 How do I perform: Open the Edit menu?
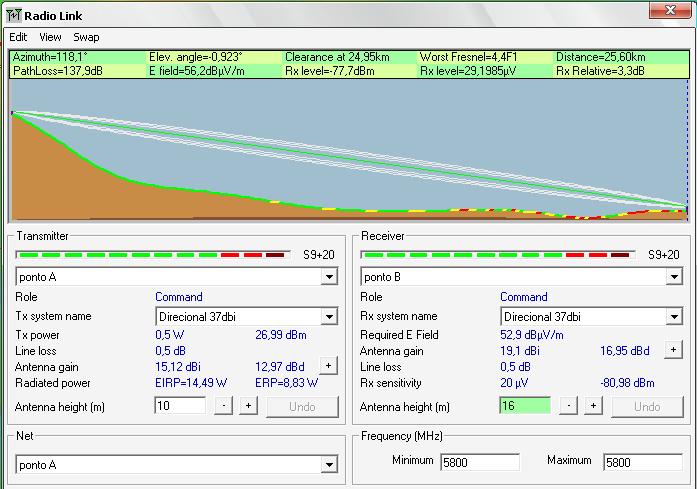18,37
